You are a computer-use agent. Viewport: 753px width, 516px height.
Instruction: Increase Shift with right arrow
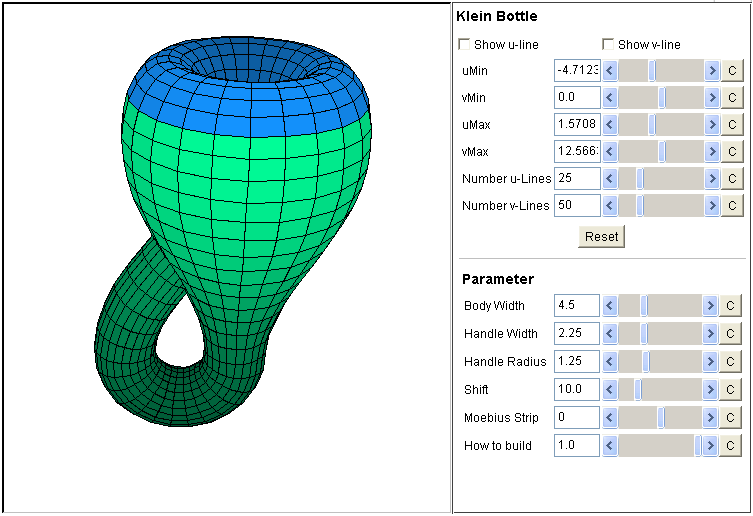click(x=710, y=389)
